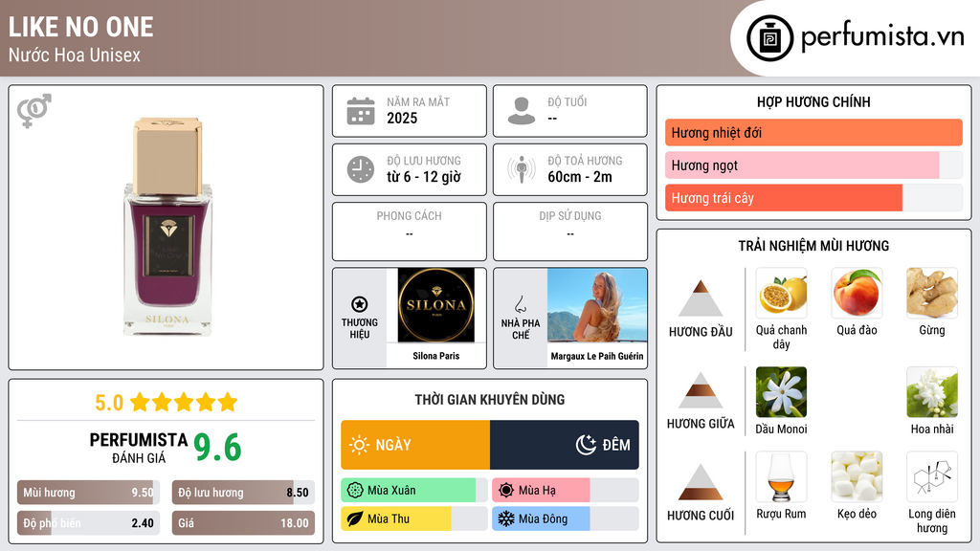Image resolution: width=980 pixels, height=551 pixels.
Task: Click the Mùa Xuân season bar
Action: pos(414,491)
